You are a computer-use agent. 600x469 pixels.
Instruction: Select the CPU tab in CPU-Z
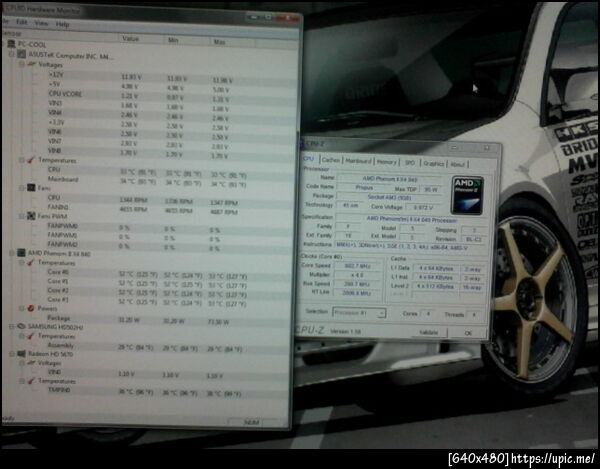pyautogui.click(x=309, y=159)
